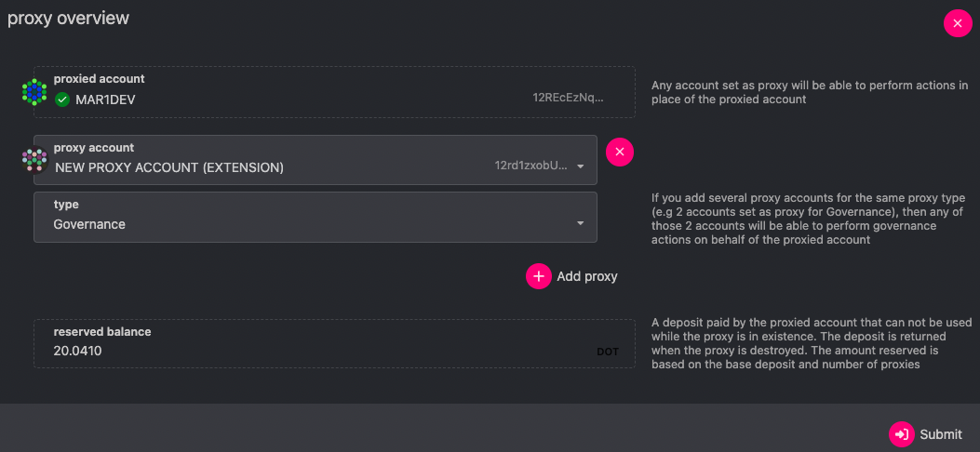Select the NEW PROXY ACCOUNT (EXTENSION) field
Screen dimensions: 980x452
point(169,167)
